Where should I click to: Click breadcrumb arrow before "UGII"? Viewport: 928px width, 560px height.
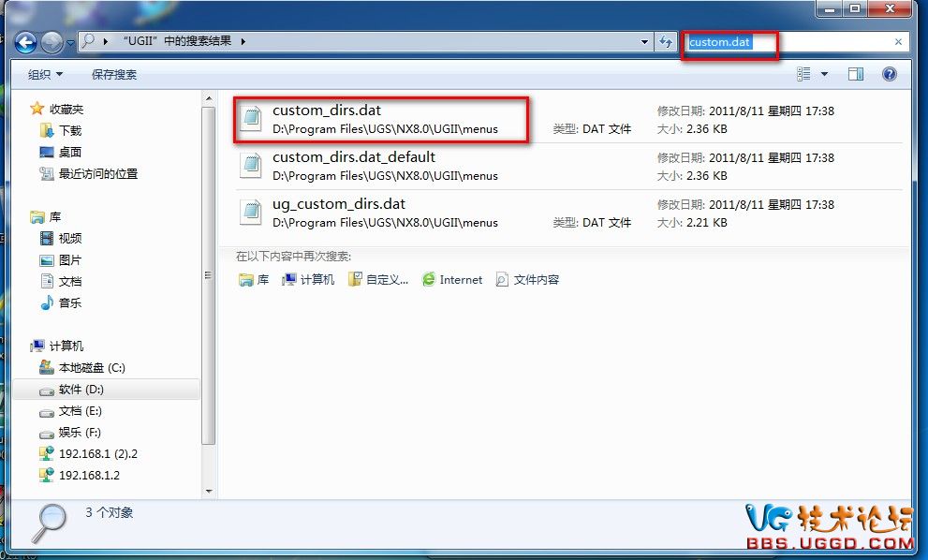coord(105,41)
